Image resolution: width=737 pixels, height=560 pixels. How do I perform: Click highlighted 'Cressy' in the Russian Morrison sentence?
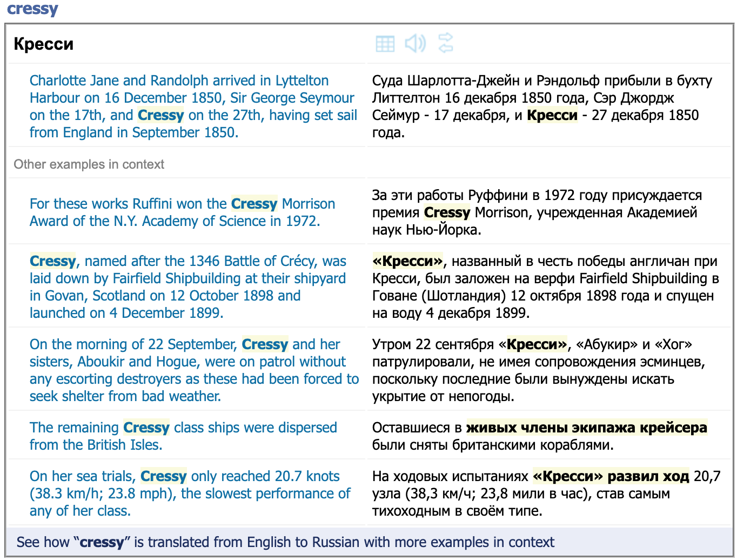(x=447, y=212)
